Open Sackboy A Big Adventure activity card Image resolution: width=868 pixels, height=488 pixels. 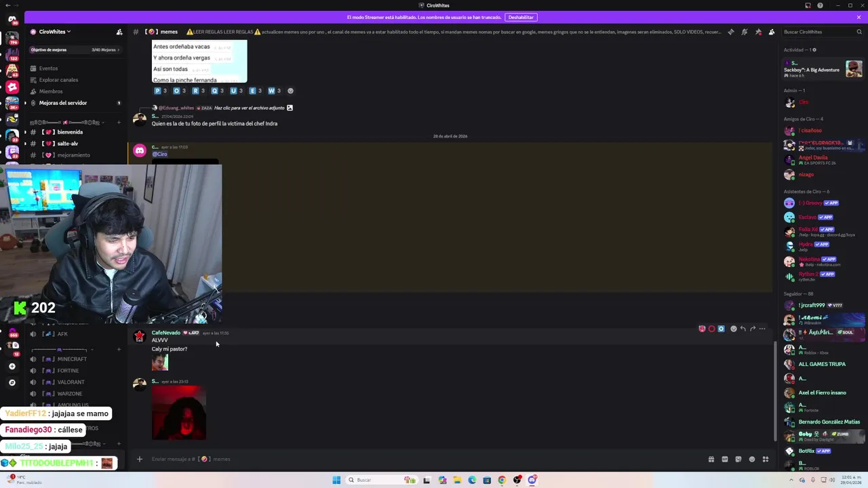coord(822,69)
